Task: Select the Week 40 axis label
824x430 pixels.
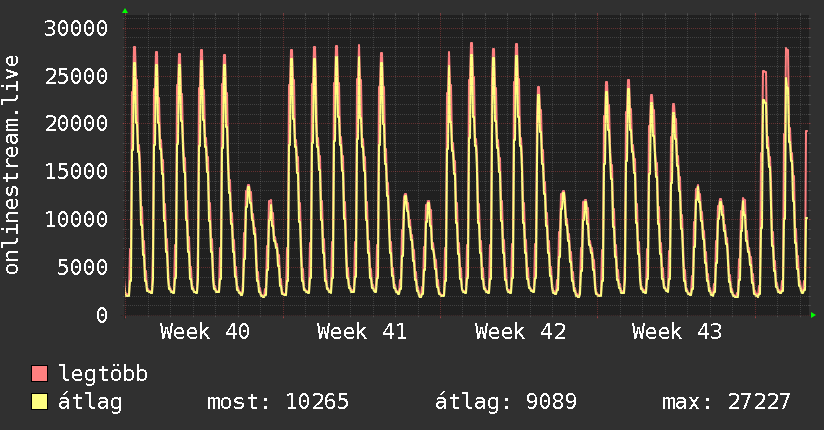Action: (x=205, y=332)
